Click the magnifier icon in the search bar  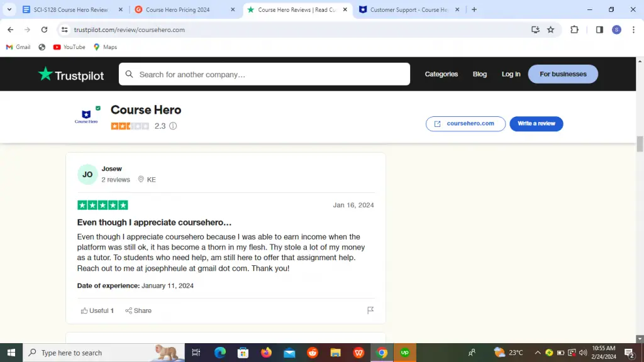pos(130,74)
